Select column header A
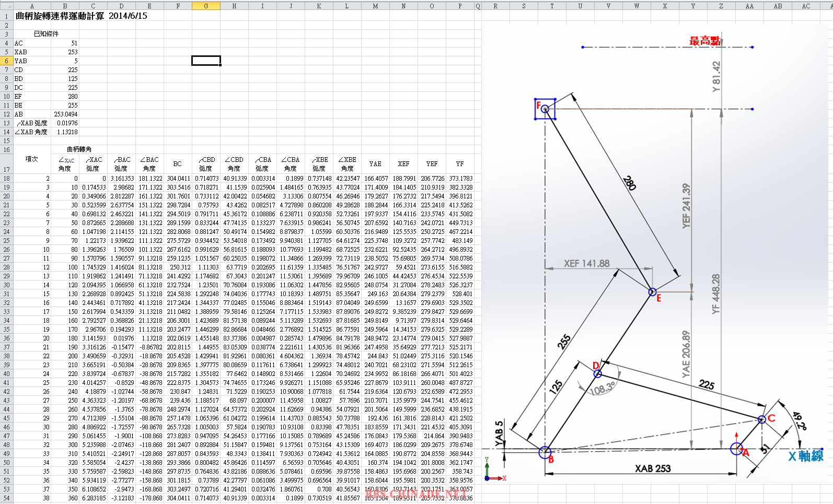 (x=32, y=6)
